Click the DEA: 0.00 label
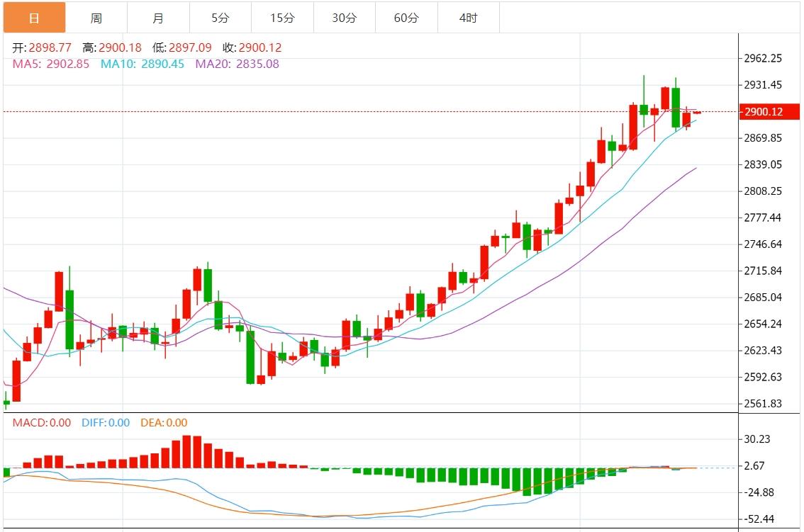This screenshot has height=532, width=804. [x=164, y=423]
